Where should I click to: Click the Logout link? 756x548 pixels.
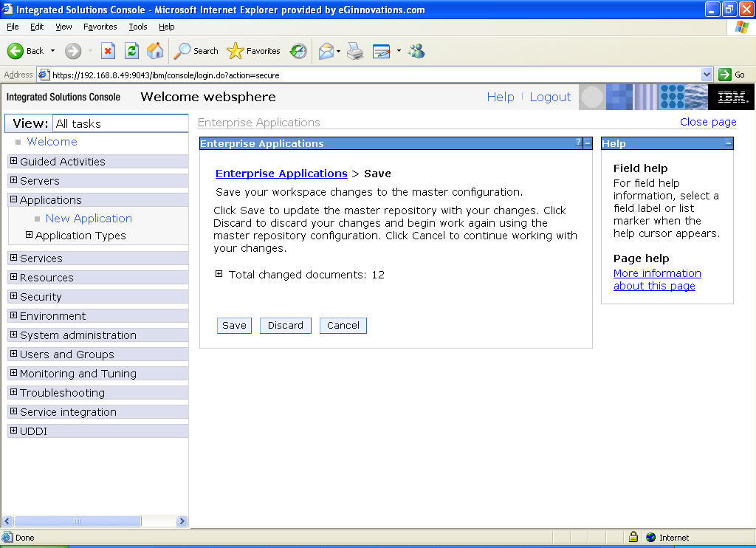coord(550,97)
